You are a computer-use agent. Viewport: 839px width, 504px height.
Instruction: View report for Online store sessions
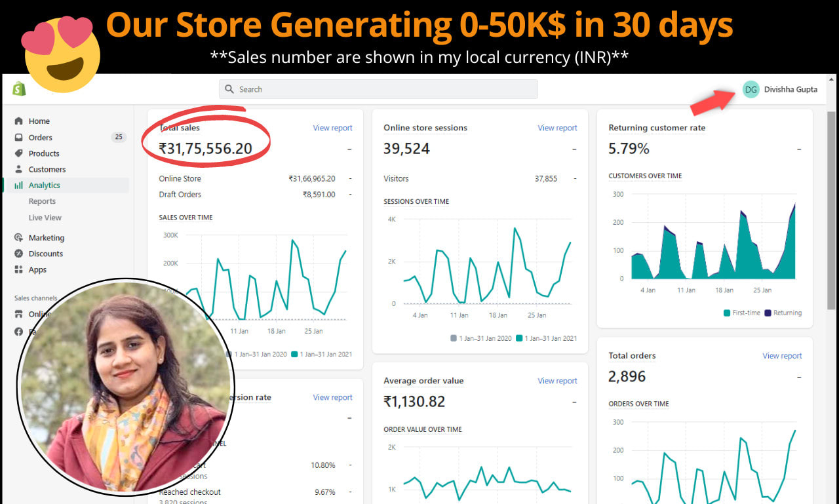pyautogui.click(x=557, y=128)
